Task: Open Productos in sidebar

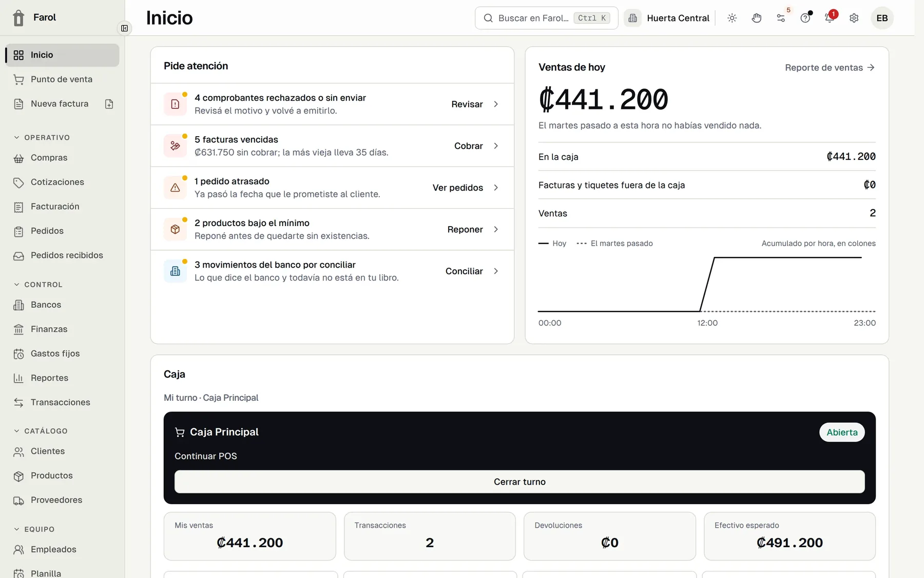Action: pyautogui.click(x=63, y=476)
